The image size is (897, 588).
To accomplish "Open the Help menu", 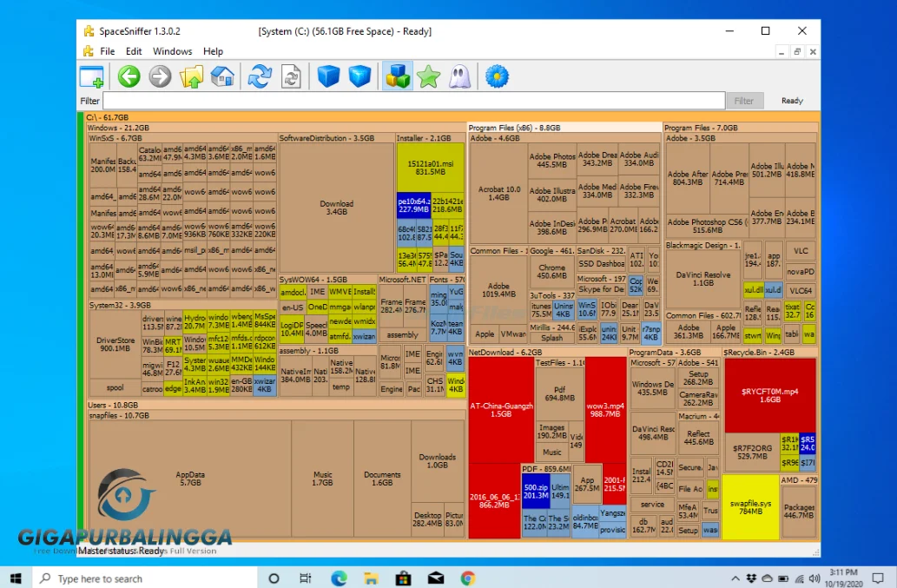I will [x=213, y=51].
